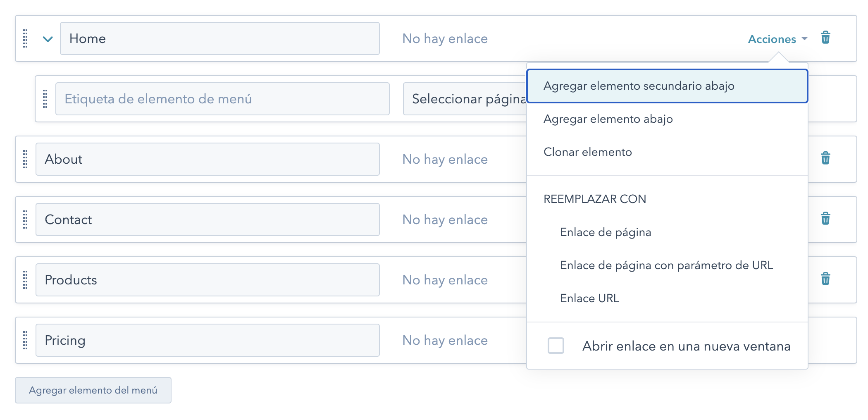Select 'Enlace URL' under REEMPLAZAR CON

pyautogui.click(x=589, y=298)
